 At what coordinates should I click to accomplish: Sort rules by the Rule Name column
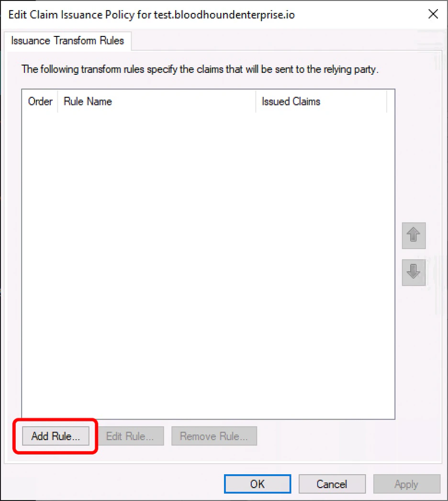pos(157,101)
